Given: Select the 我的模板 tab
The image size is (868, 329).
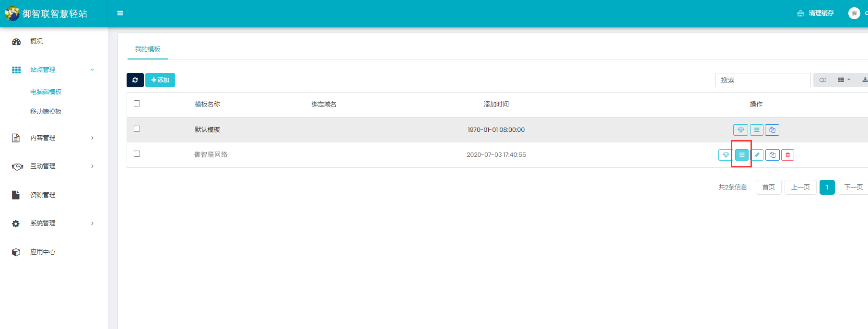Looking at the screenshot, I should 148,49.
